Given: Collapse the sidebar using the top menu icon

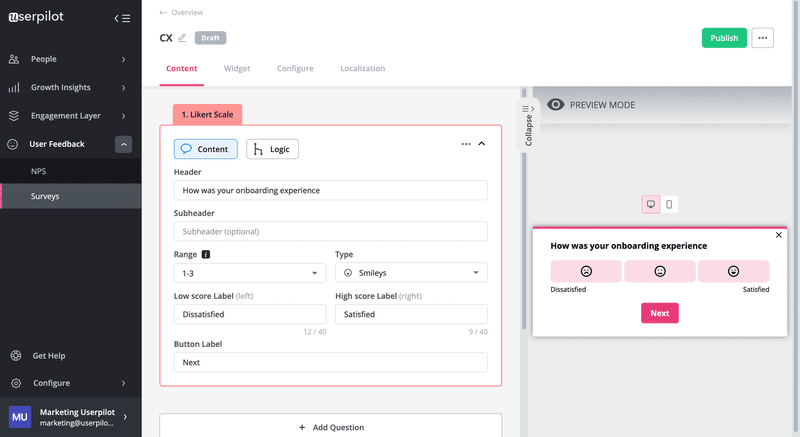Looking at the screenshot, I should click(x=122, y=18).
